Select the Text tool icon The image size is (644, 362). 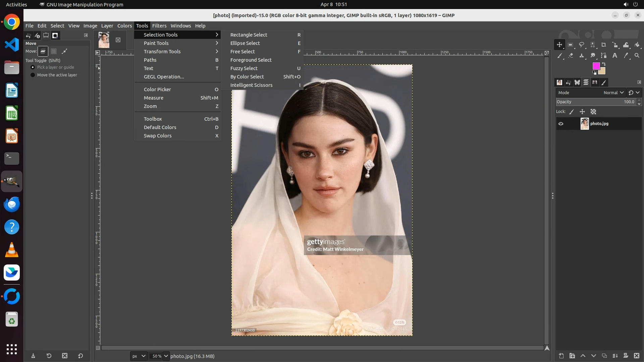click(615, 56)
